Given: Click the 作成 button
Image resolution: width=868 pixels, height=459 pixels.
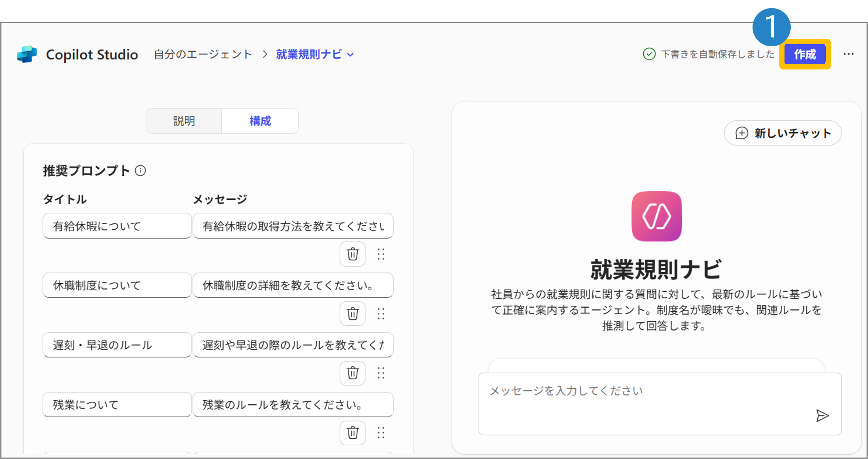Looking at the screenshot, I should pyautogui.click(x=805, y=54).
